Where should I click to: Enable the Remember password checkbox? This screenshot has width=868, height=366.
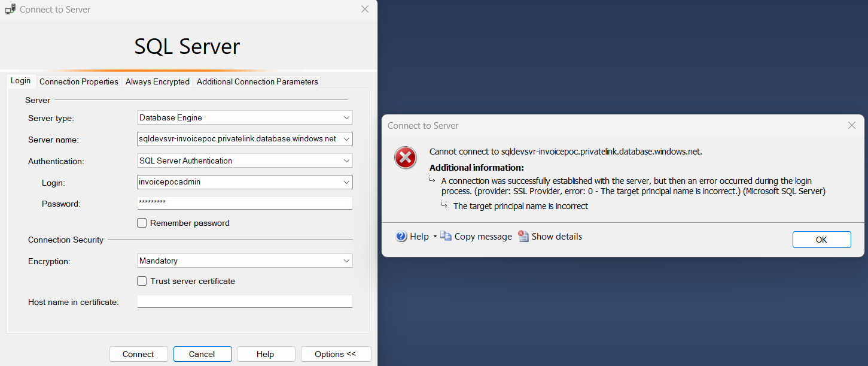(142, 223)
